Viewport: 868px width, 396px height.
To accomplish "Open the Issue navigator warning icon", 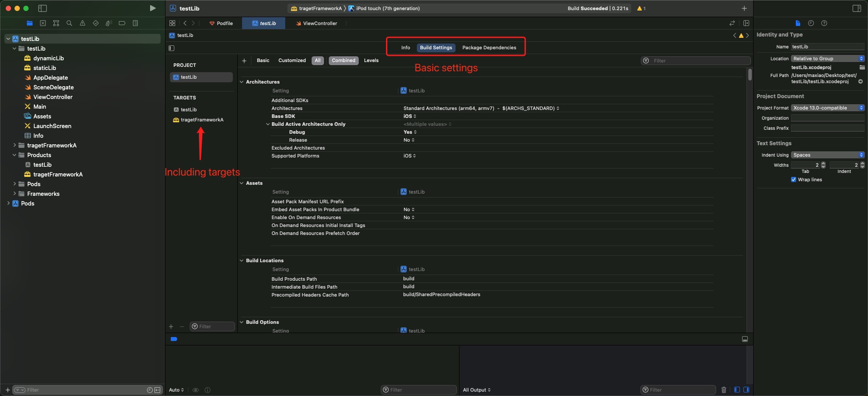I will click(x=82, y=23).
